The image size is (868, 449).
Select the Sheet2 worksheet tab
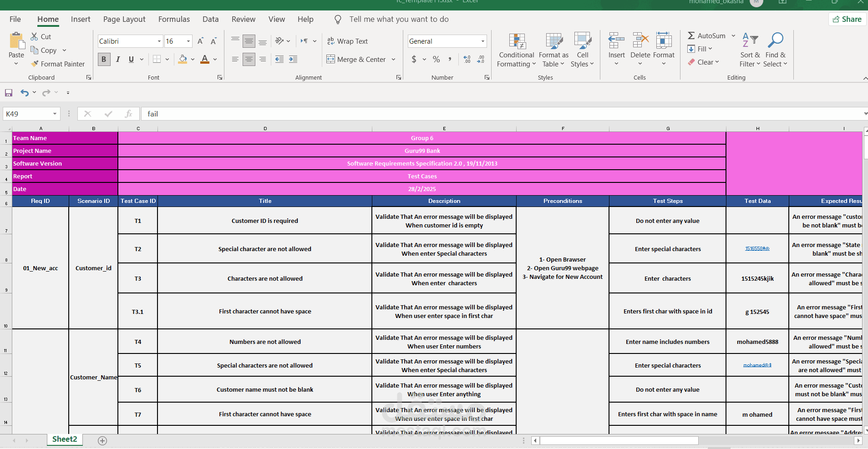click(x=65, y=439)
